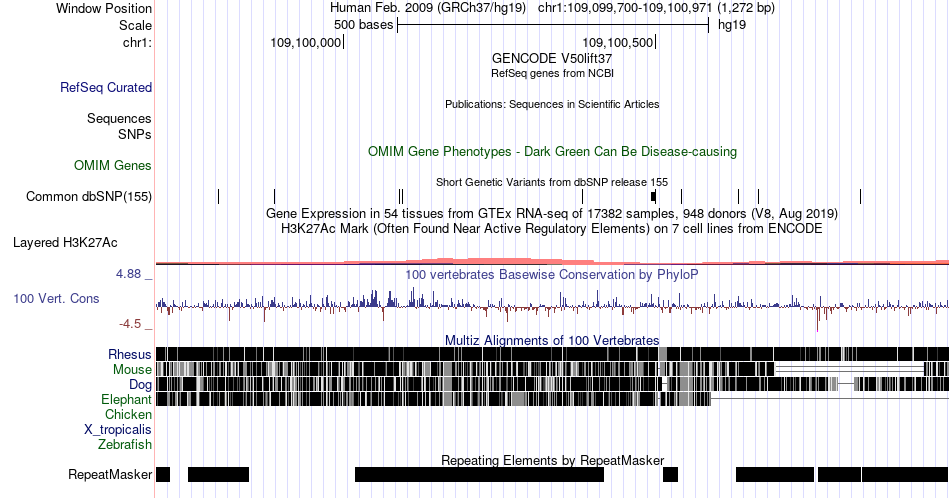Click the PhyloP conservation wiggle graph

[x=552, y=306]
